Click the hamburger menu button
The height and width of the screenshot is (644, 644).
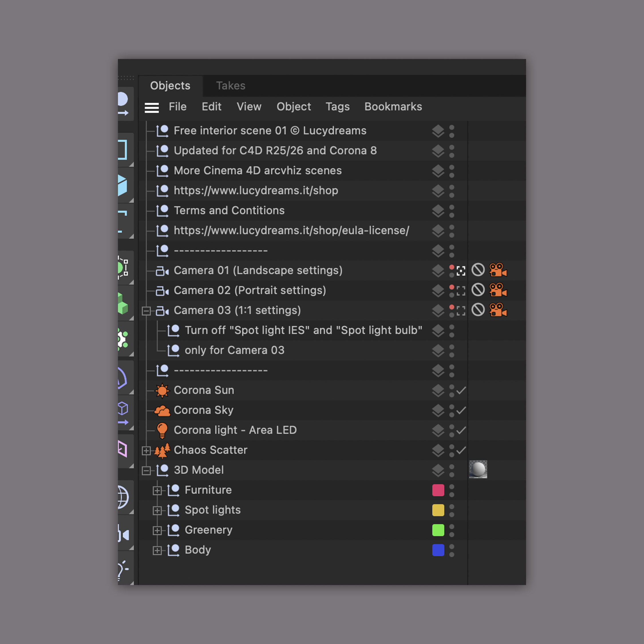[152, 108]
